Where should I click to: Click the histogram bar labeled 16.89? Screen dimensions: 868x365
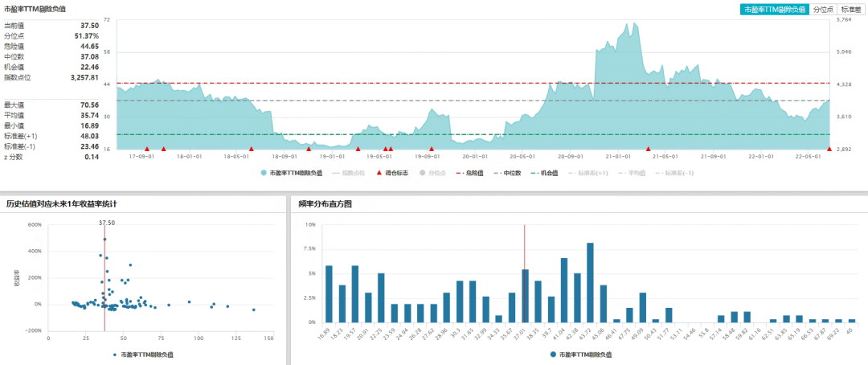(329, 294)
